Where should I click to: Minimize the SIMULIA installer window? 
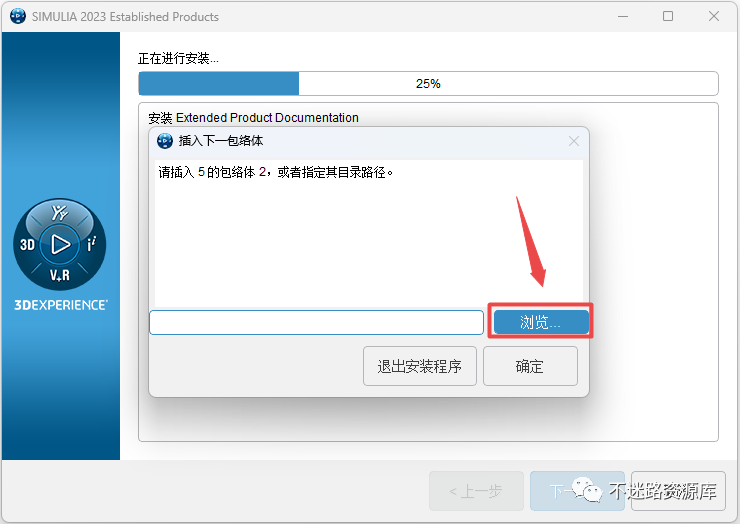623,17
